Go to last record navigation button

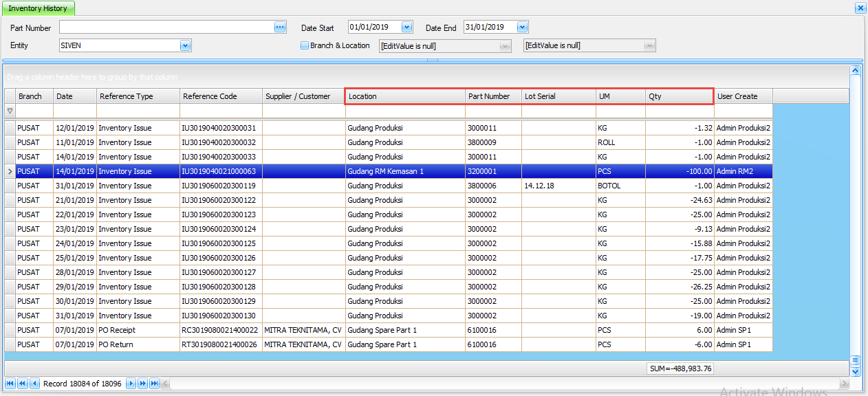pos(154,383)
